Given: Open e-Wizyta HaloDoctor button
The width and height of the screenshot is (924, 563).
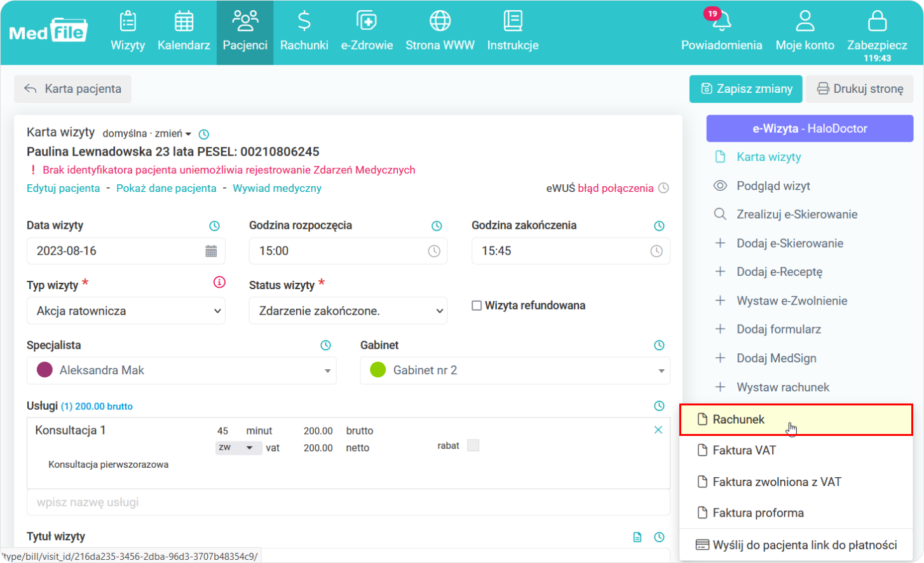Looking at the screenshot, I should (810, 128).
